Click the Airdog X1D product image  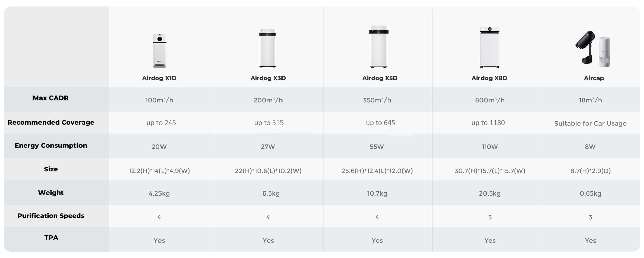click(159, 50)
